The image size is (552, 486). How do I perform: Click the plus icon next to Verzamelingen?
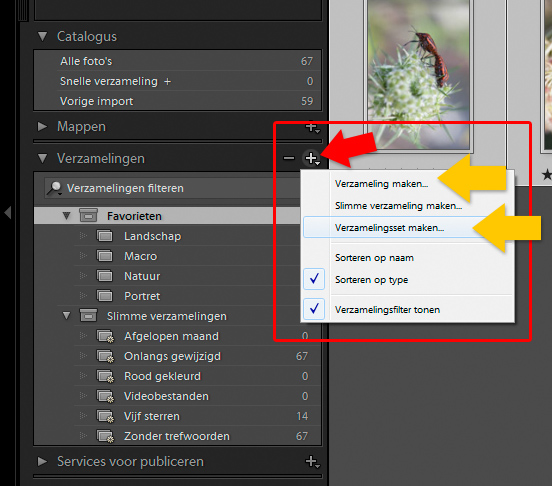(x=312, y=158)
